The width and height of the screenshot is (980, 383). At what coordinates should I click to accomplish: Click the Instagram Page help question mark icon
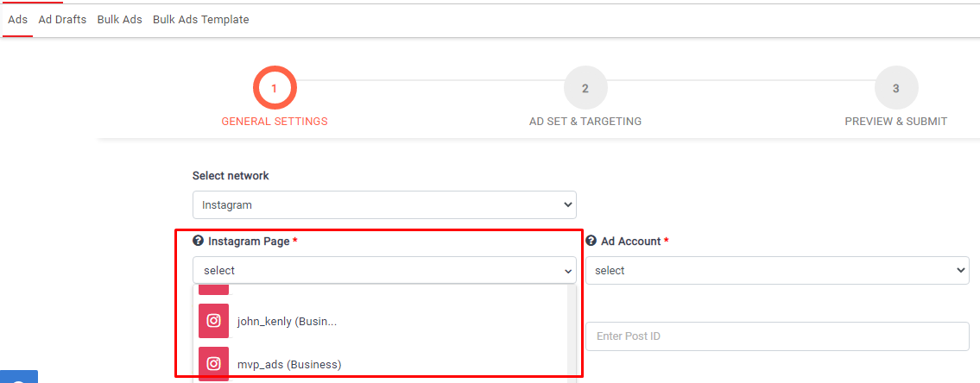tap(198, 242)
